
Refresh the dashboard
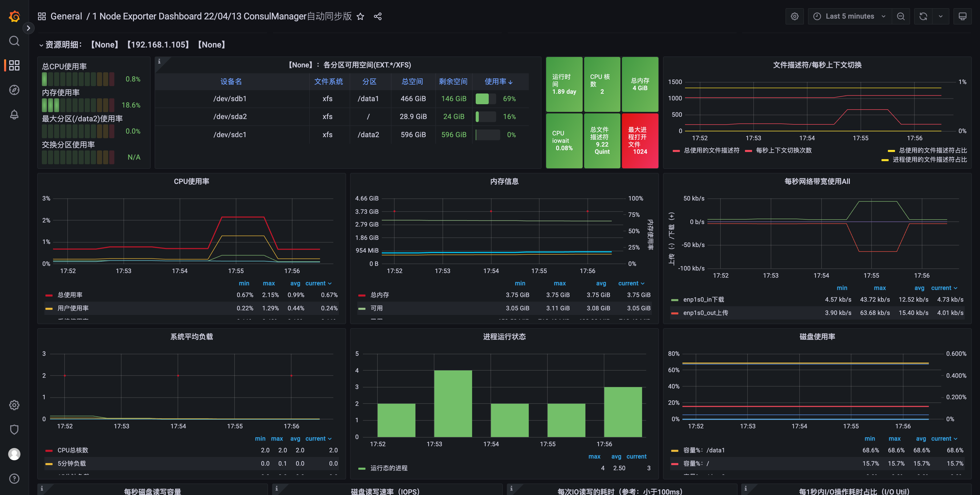click(x=923, y=16)
